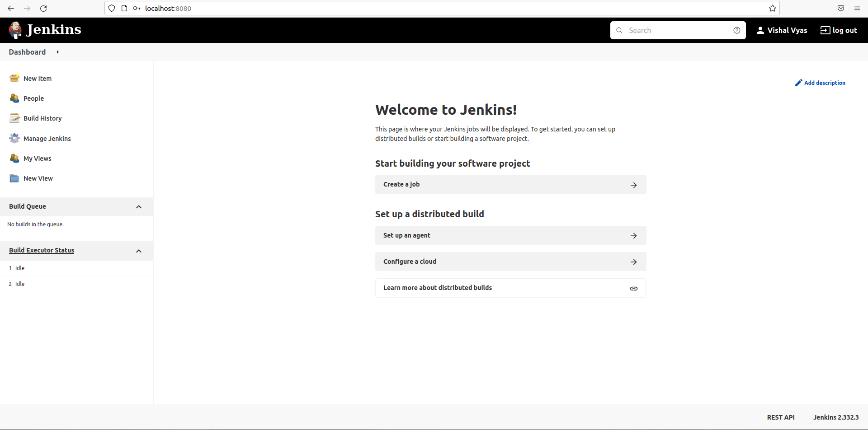Reload the page in the browser
The height and width of the screenshot is (430, 868).
click(43, 8)
